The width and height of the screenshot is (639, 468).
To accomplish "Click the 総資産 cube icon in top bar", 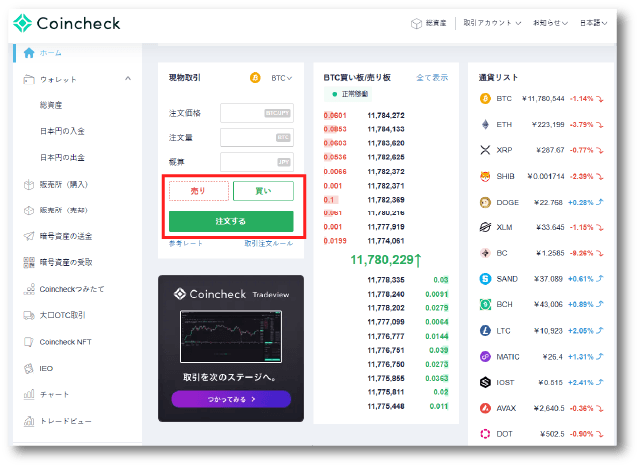I will coord(417,23).
